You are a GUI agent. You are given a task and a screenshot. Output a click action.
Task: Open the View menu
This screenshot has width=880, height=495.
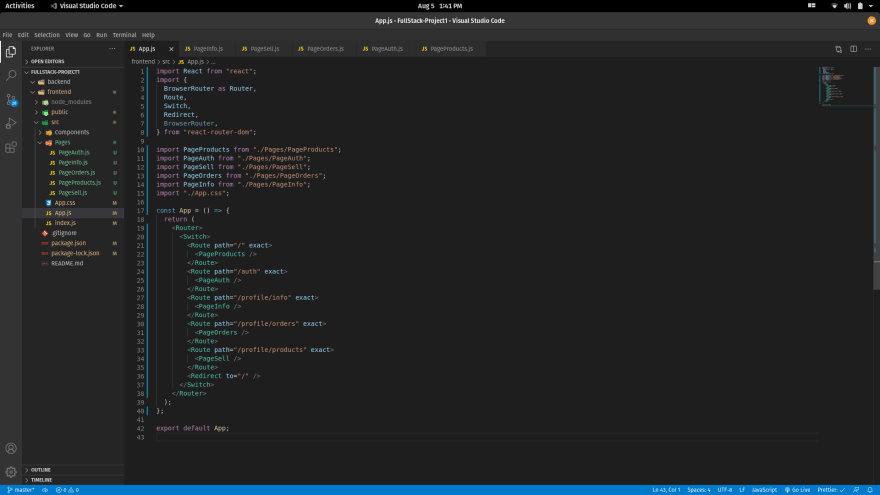point(72,35)
